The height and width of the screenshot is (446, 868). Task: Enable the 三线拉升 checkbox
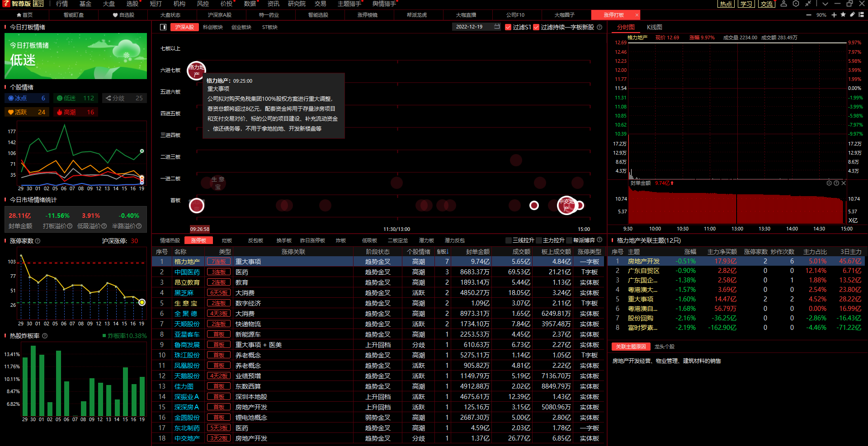pos(509,240)
